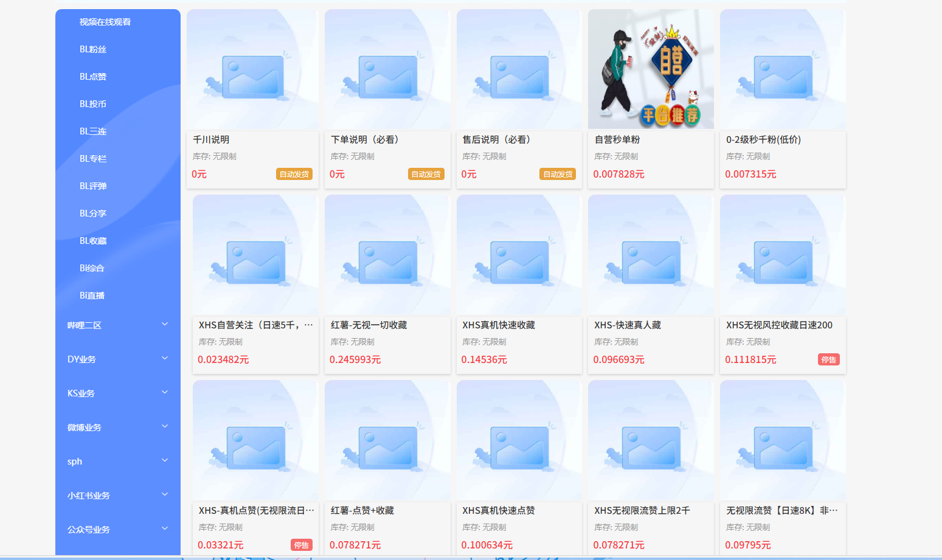Open the 0-2级秒千粉(低价) product title
942x560 pixels.
click(x=763, y=140)
